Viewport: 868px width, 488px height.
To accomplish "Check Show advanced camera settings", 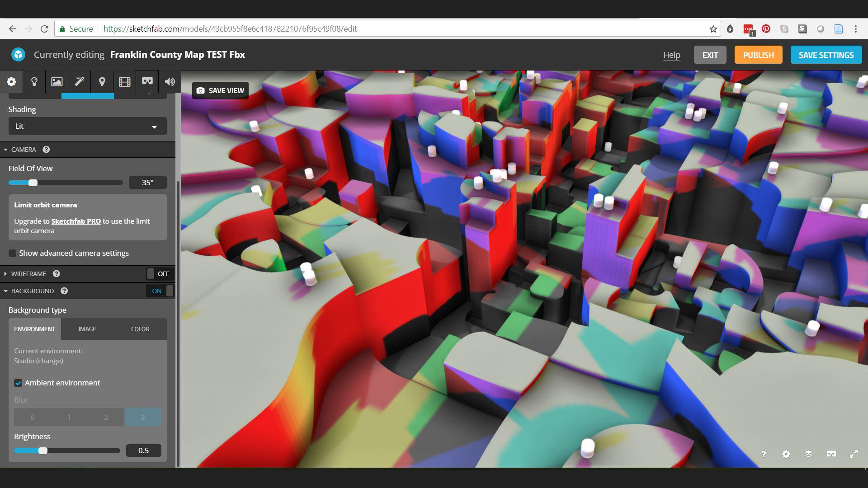I will click(13, 253).
